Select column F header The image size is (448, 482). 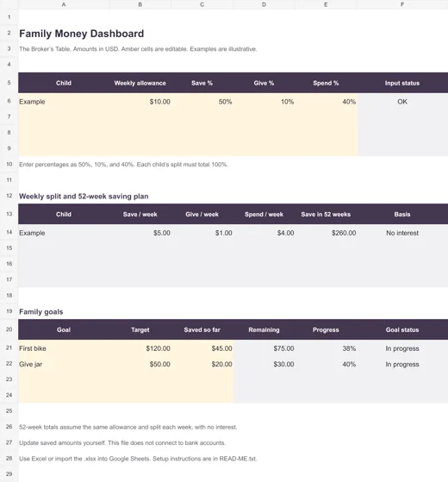click(402, 4)
